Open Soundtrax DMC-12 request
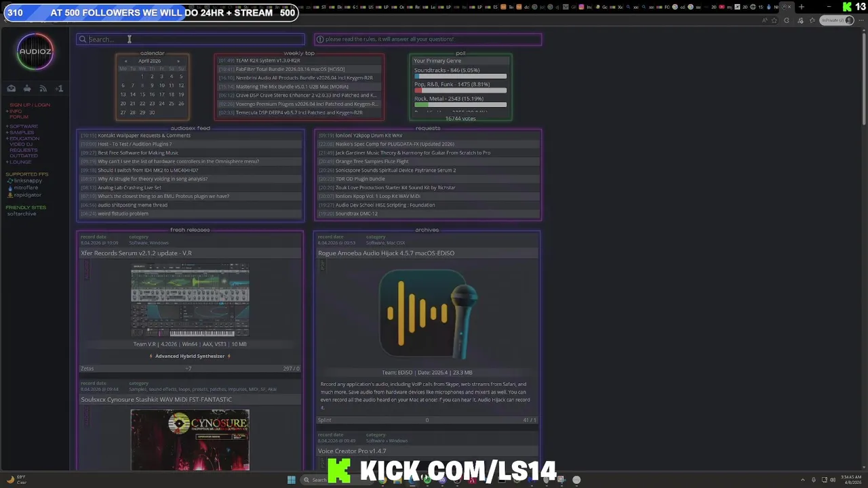868x488 pixels. tap(357, 213)
